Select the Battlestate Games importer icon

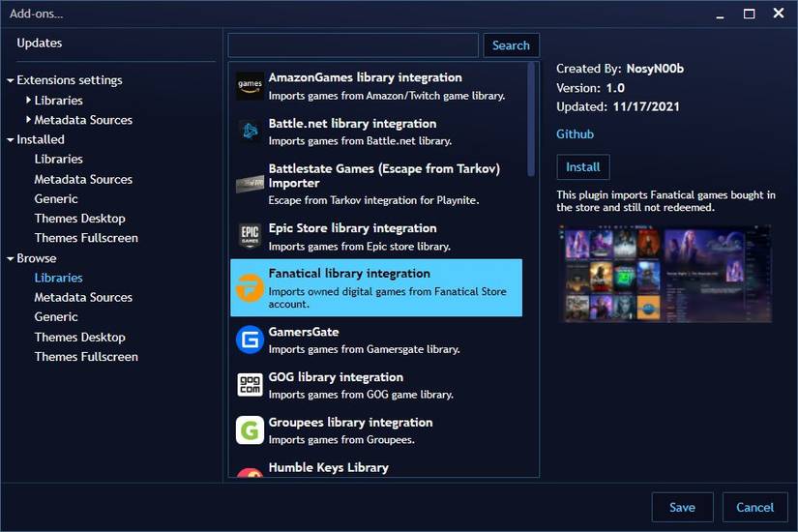coord(250,183)
